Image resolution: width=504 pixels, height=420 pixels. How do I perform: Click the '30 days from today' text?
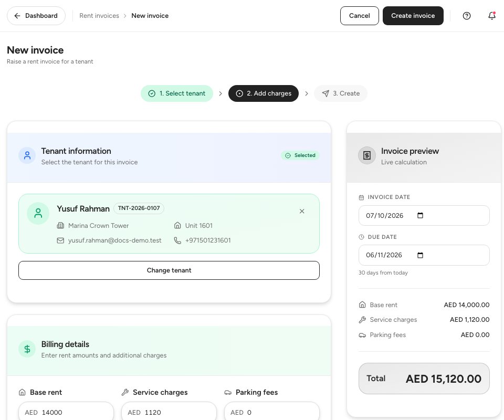pyautogui.click(x=383, y=273)
